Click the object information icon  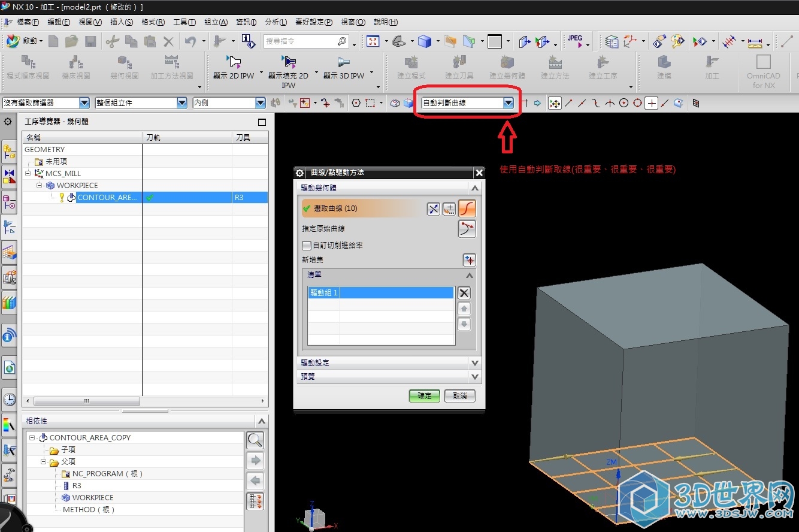248,41
